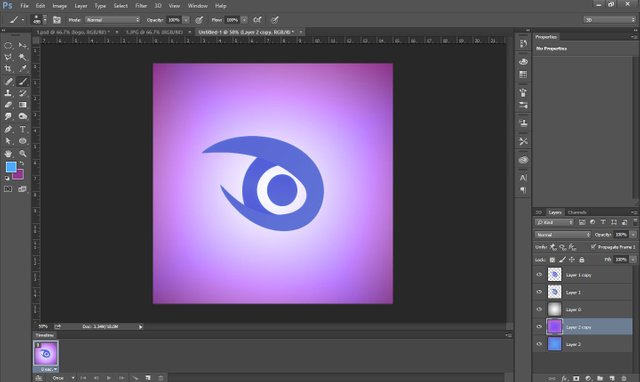The width and height of the screenshot is (640, 382).
Task: Select the Pen tool
Action: point(8,129)
